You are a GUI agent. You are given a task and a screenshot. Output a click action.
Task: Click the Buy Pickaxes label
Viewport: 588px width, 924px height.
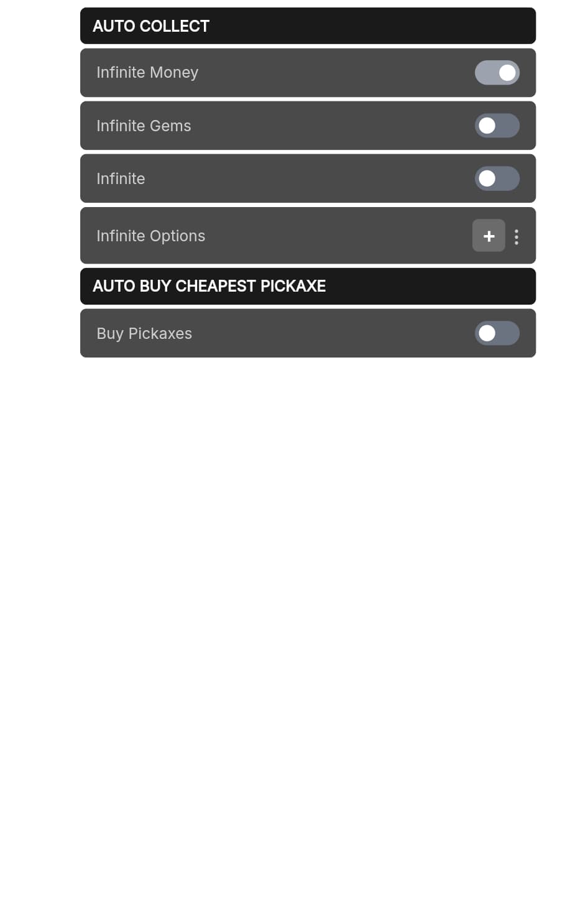pyautogui.click(x=144, y=333)
